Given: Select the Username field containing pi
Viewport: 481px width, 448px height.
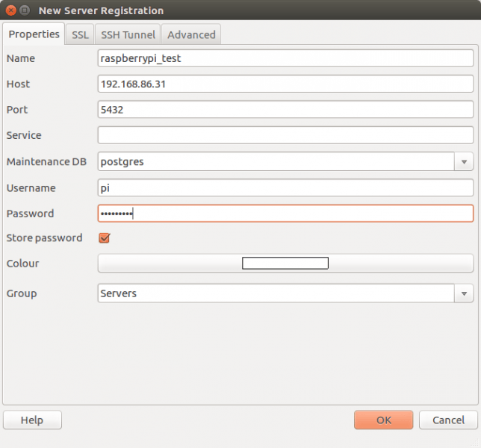Looking at the screenshot, I should 285,187.
